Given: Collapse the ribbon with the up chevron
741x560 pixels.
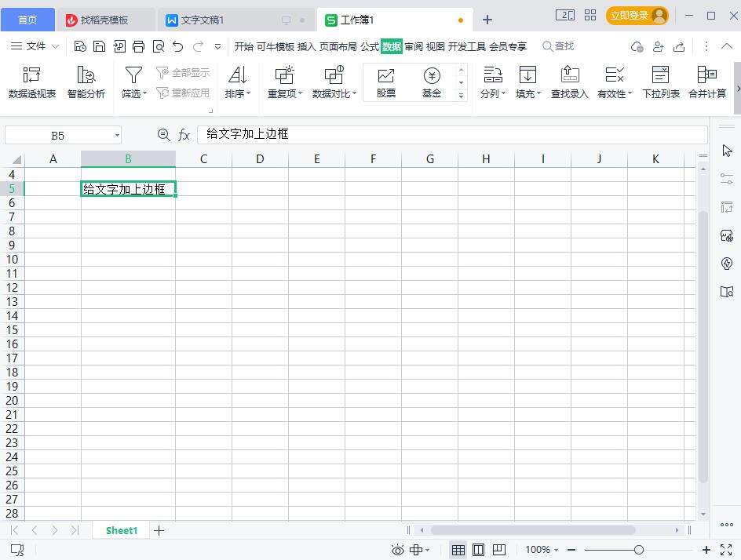Looking at the screenshot, I should click(x=727, y=46).
